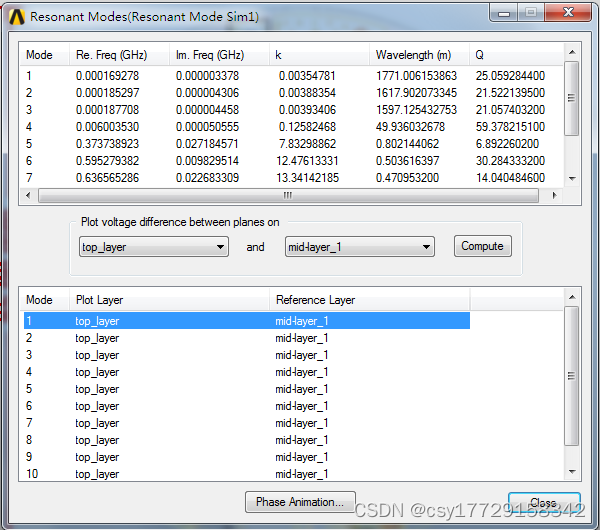Click the Mode header of the layer list
Screen dimensions: 600x530
click(x=45, y=300)
